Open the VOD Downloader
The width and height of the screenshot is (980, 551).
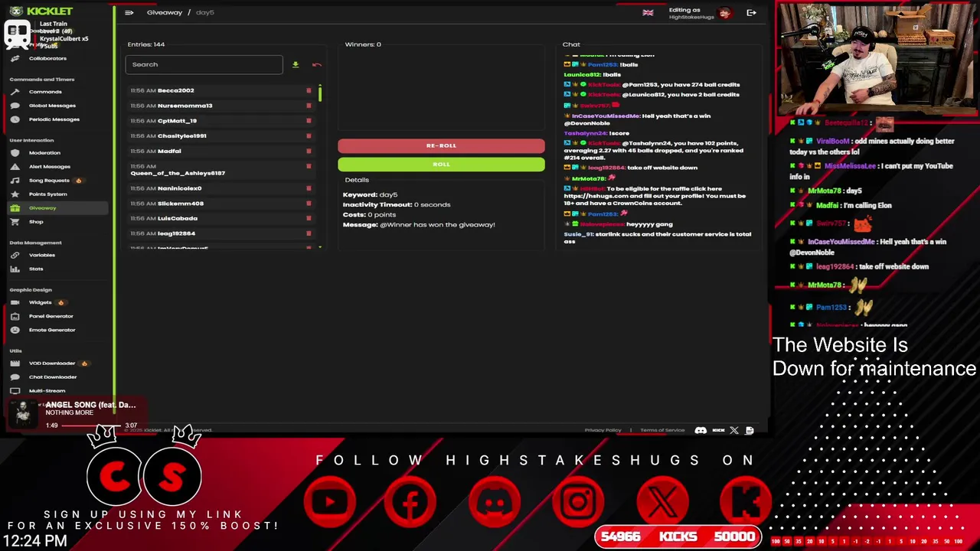(52, 364)
